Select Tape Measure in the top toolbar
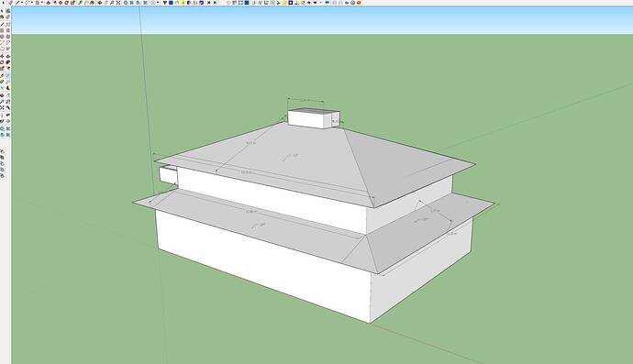The height and width of the screenshot is (364, 633). pyautogui.click(x=80, y=3)
